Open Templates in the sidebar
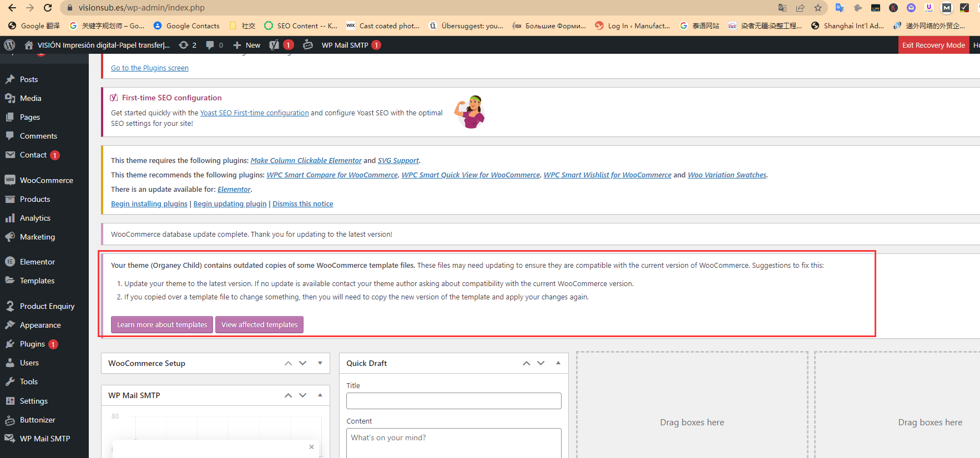Screen dimensions: 980x458 point(37,281)
